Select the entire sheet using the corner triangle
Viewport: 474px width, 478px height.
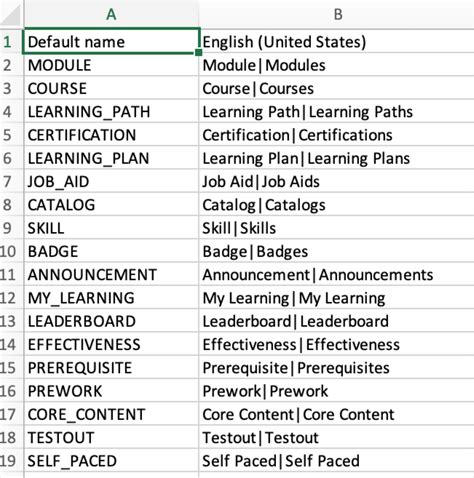(x=11, y=14)
